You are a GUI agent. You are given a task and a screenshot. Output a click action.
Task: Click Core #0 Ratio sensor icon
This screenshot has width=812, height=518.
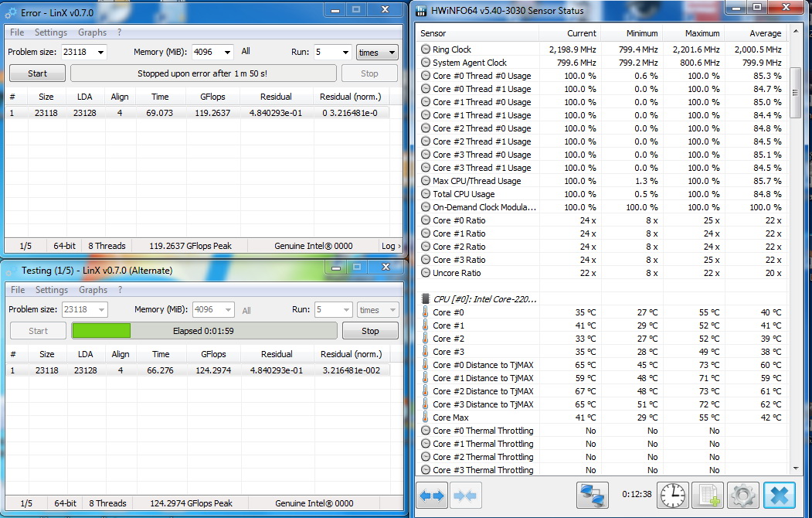click(426, 220)
